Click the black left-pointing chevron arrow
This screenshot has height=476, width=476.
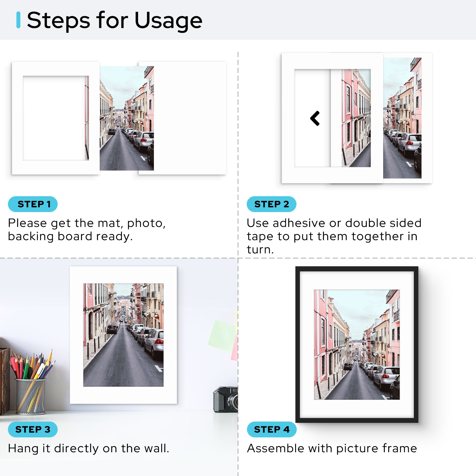315,118
